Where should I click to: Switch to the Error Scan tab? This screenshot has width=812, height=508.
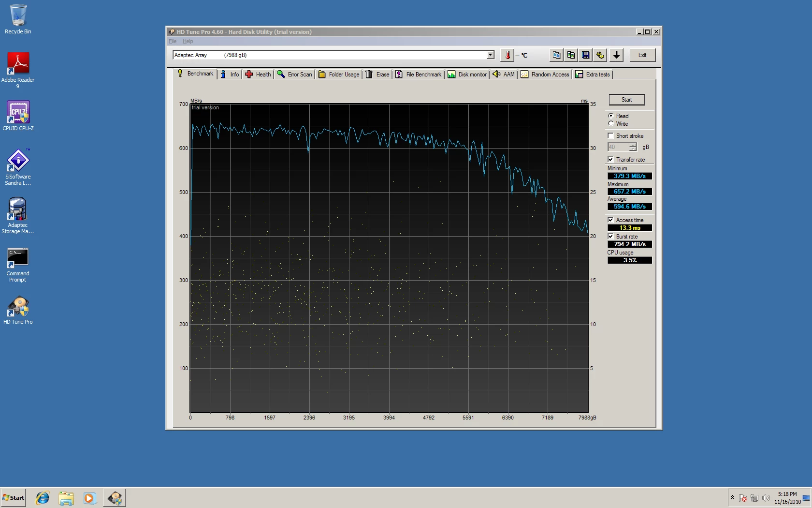(x=294, y=75)
